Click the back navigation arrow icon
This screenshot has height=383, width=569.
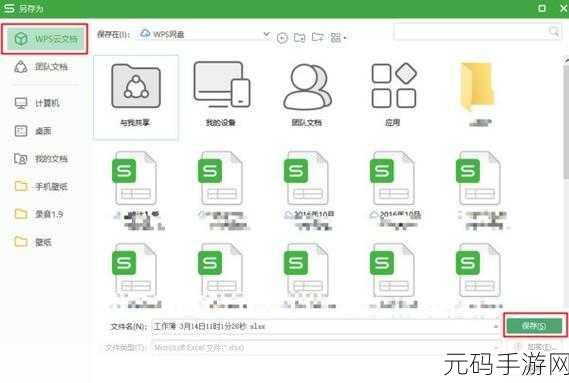pyautogui.click(x=282, y=37)
